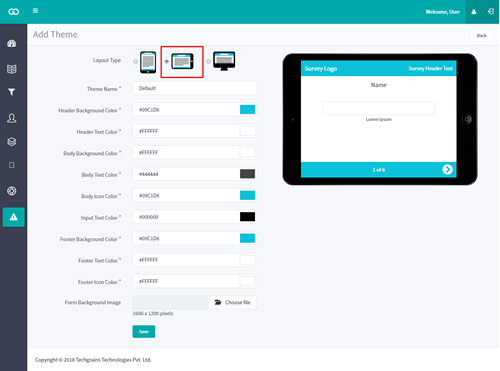The height and width of the screenshot is (371, 500).
Task: Select the desktop monitor layout radio button
Action: pos(208,61)
